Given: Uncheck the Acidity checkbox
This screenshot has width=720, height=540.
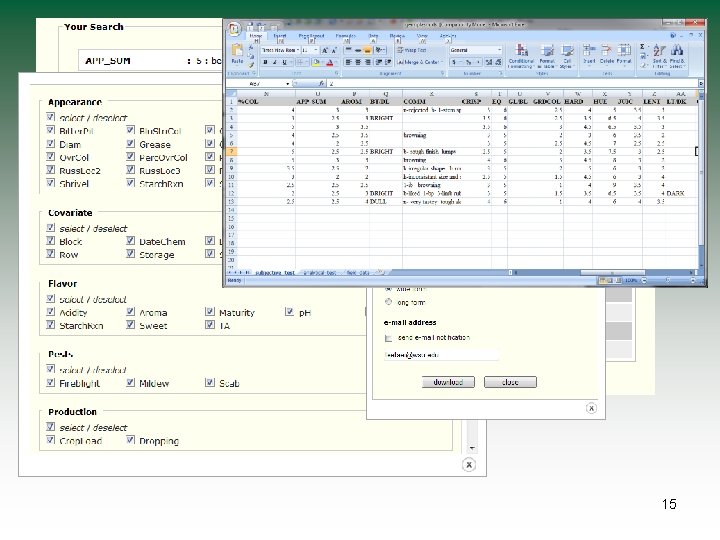Looking at the screenshot, I should tap(51, 312).
